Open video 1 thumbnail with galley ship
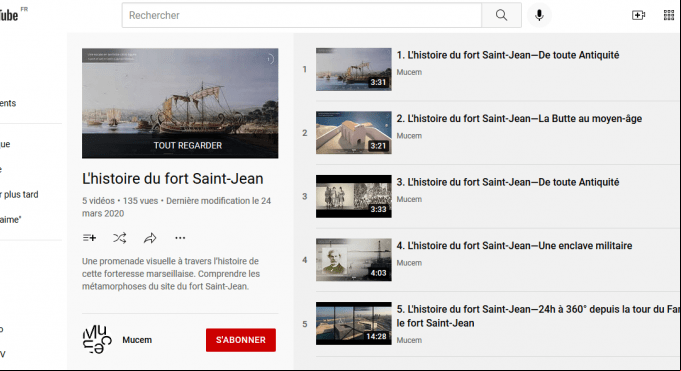 point(354,70)
